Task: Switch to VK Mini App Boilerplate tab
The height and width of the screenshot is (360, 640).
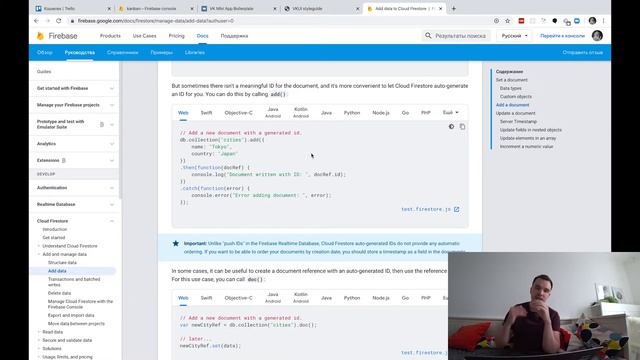Action: (238, 9)
